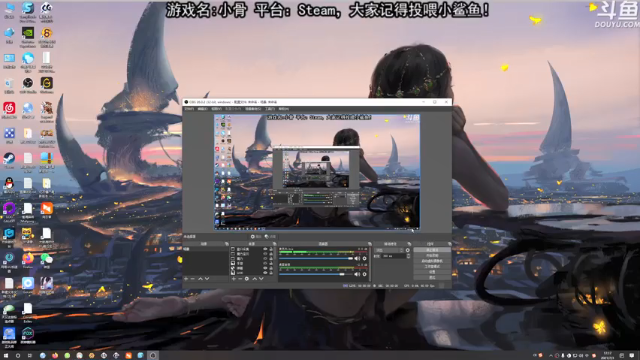This screenshot has height=360, width=640.
Task: Click microphone Aux volume slider handle
Action: [351, 258]
